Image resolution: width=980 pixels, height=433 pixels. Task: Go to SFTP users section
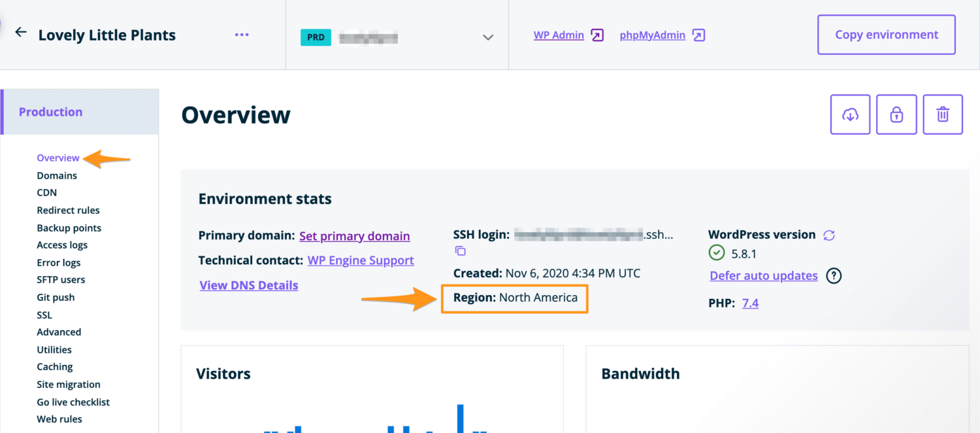61,279
